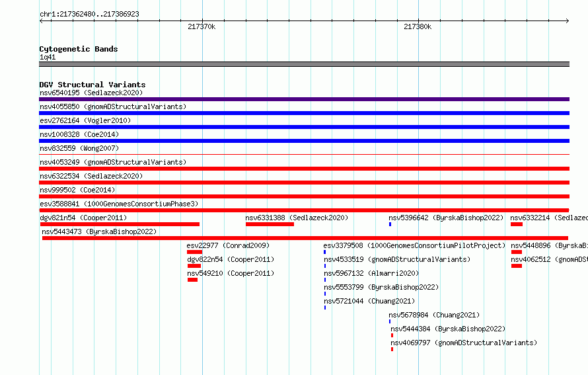Click nsv5967132 (Almarri2020) label
The height and width of the screenshot is (375, 588).
pyautogui.click(x=371, y=273)
